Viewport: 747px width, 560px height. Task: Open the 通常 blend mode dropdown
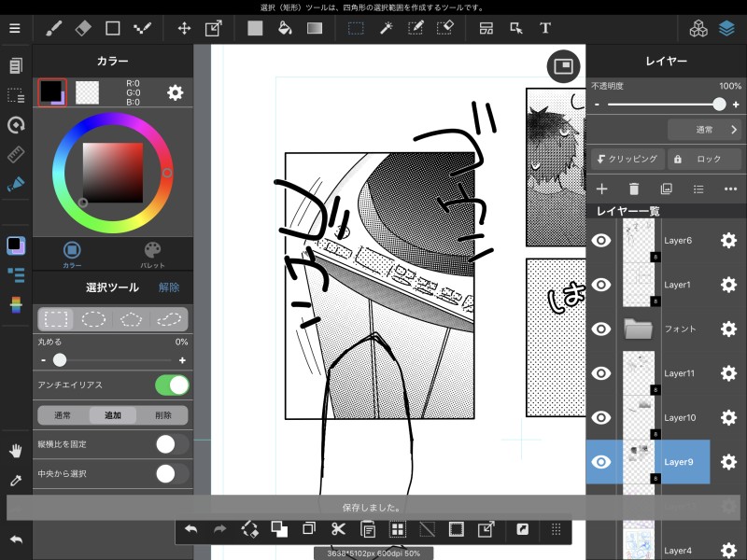(x=705, y=130)
